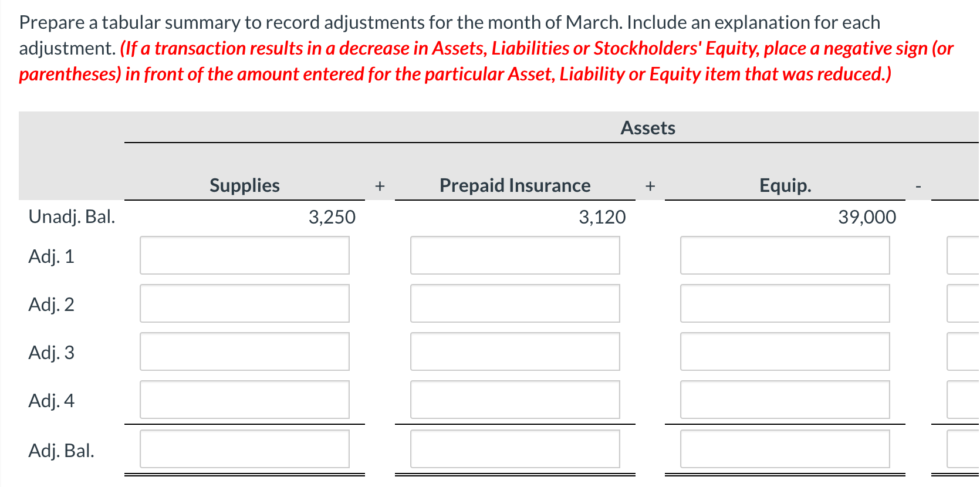Click the Prepaid Insurance Adj. Bal. field
Viewport: 980px width, 487px height.
tap(515, 448)
